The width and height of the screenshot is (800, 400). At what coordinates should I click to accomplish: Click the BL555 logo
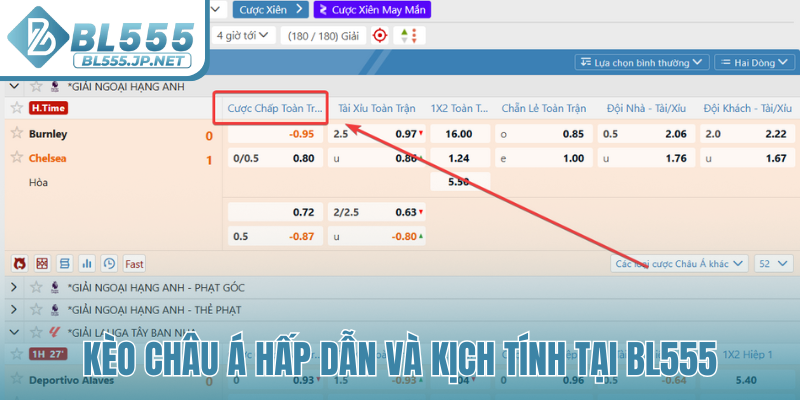click(101, 37)
